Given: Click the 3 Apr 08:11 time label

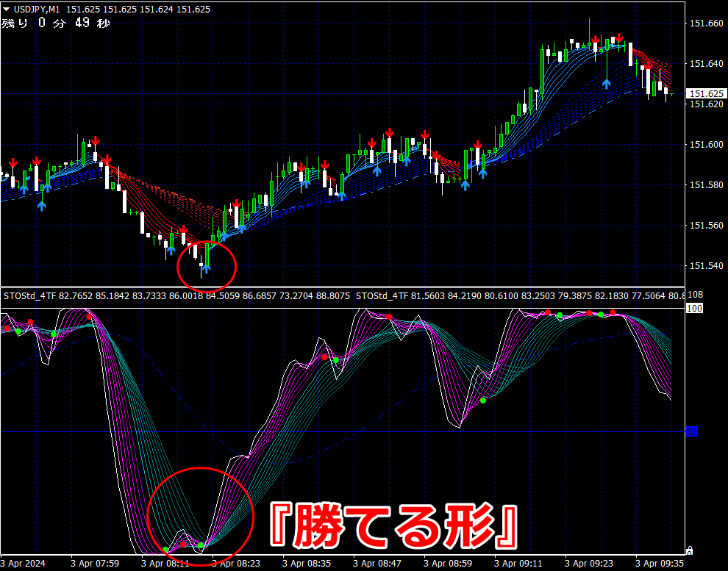Looking at the screenshot, I should tap(165, 564).
